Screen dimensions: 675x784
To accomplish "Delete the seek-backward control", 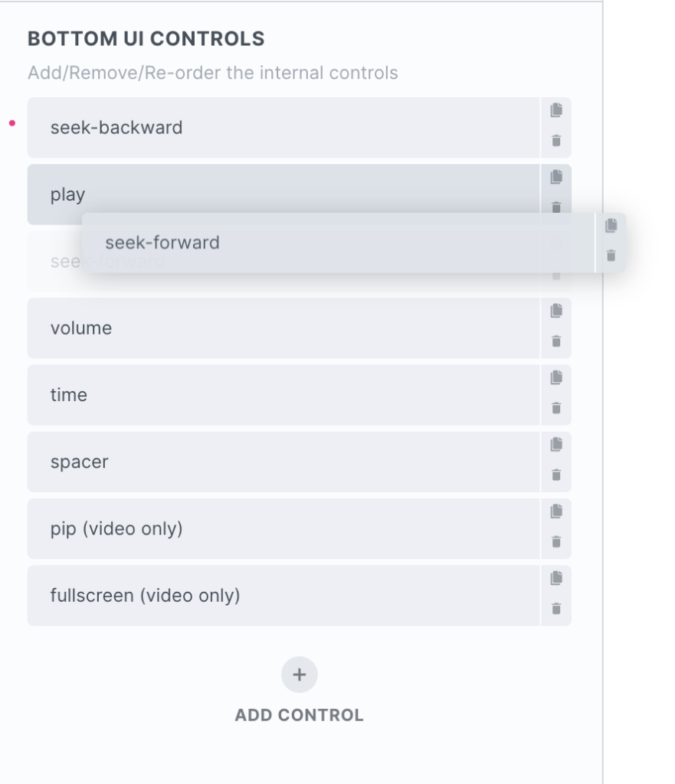I will 556,141.
